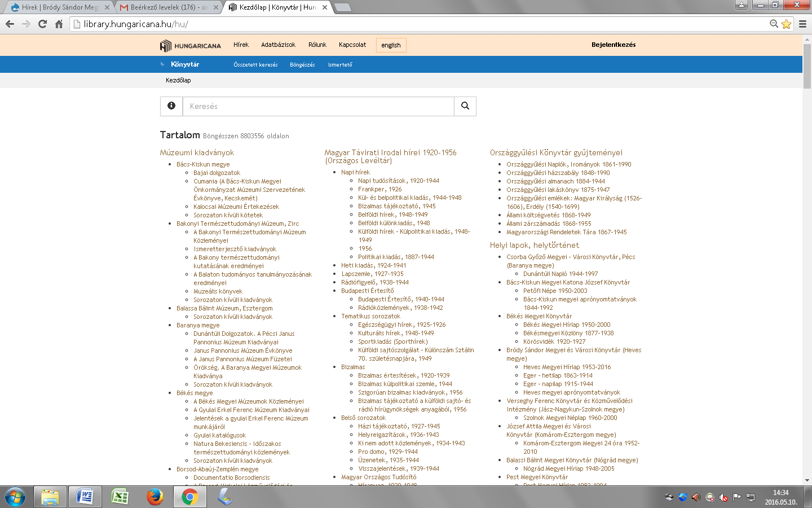Open Összetett keresés in blue bar
812x508 pixels.
click(255, 65)
